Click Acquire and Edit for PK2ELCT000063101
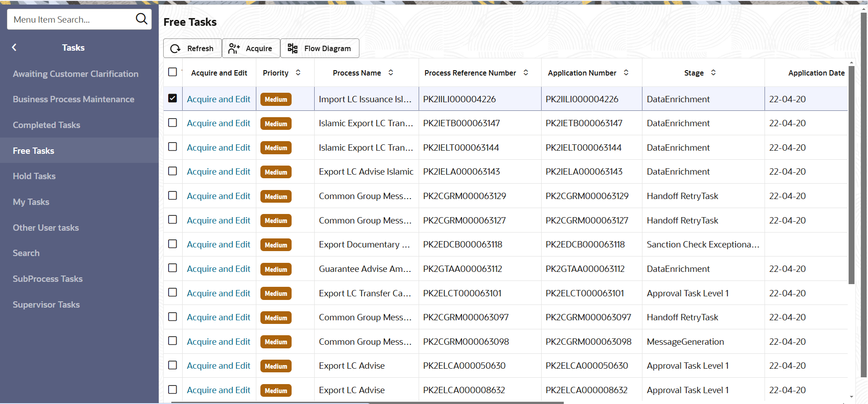This screenshot has height=404, width=868. coord(218,293)
